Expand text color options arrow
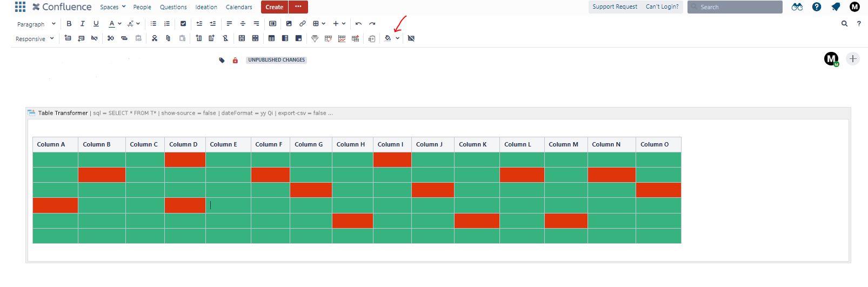Viewport: 868px width, 287px height. (119, 24)
